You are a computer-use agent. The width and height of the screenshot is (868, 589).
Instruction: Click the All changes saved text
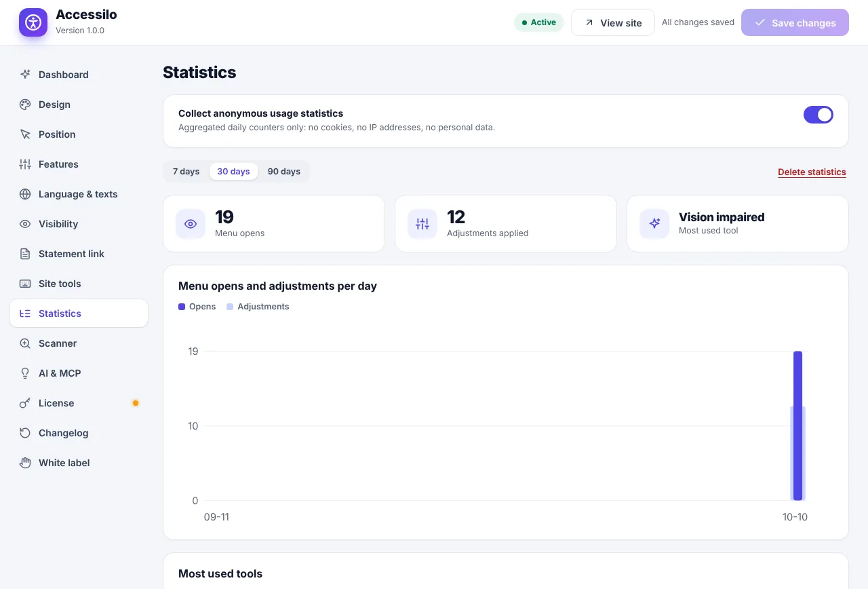(x=698, y=22)
